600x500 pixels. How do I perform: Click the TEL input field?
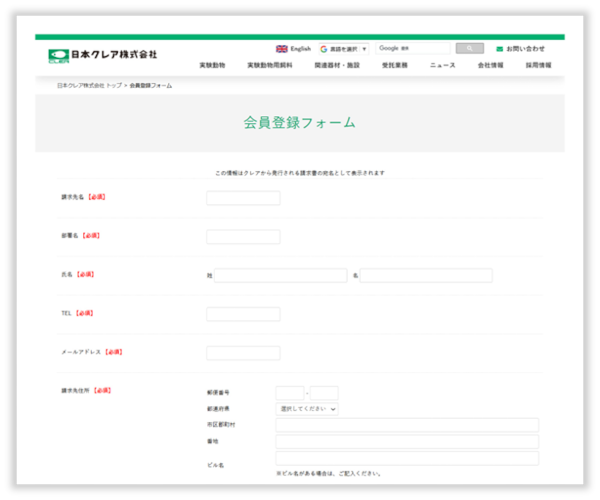[x=243, y=314]
